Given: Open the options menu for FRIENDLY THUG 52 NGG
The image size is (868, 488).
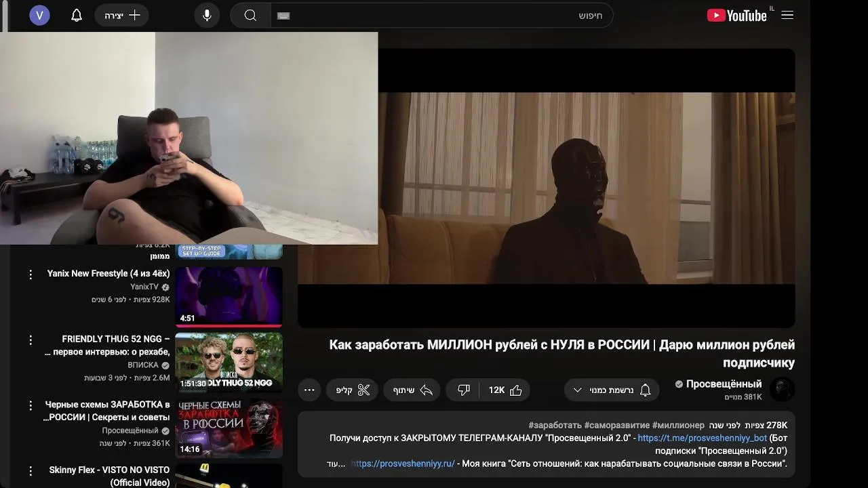Looking at the screenshot, I should pyautogui.click(x=31, y=340).
